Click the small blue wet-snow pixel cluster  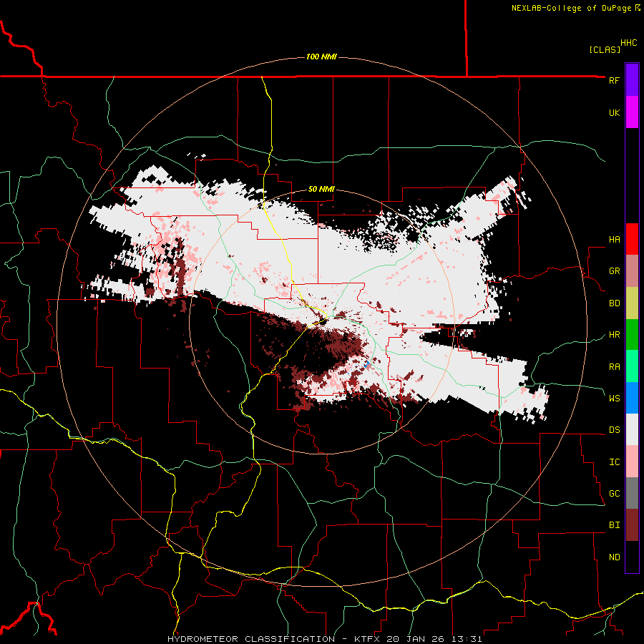[x=368, y=365]
